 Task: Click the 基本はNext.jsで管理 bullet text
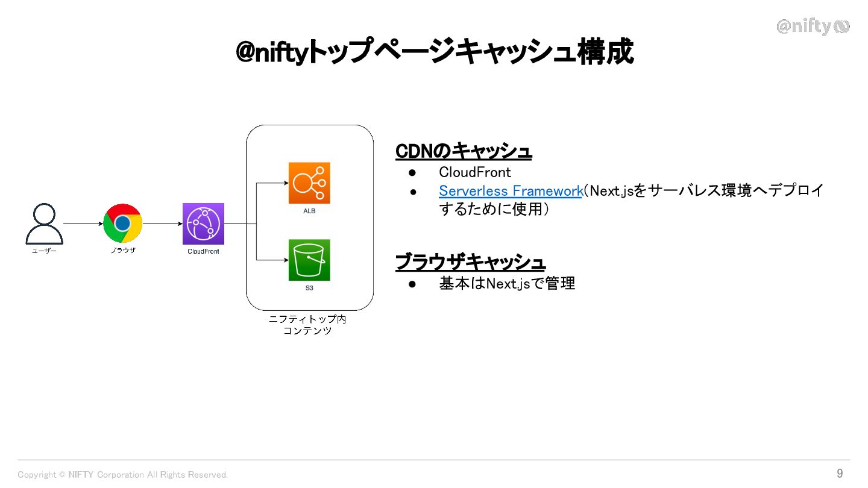tap(507, 283)
